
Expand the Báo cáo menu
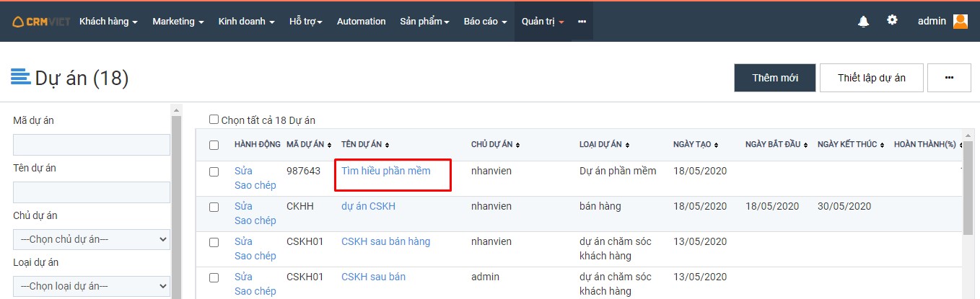click(486, 22)
